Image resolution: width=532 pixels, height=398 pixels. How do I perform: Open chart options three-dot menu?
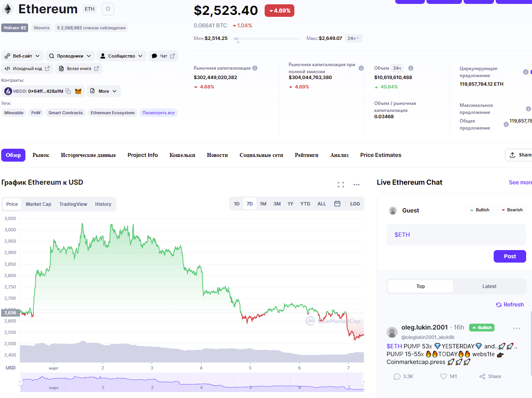[356, 185]
